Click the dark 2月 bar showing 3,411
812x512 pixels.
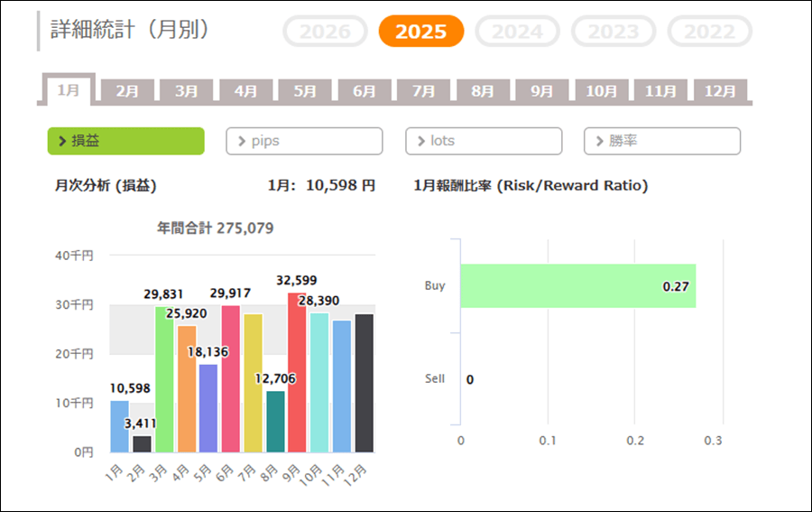pos(142,443)
